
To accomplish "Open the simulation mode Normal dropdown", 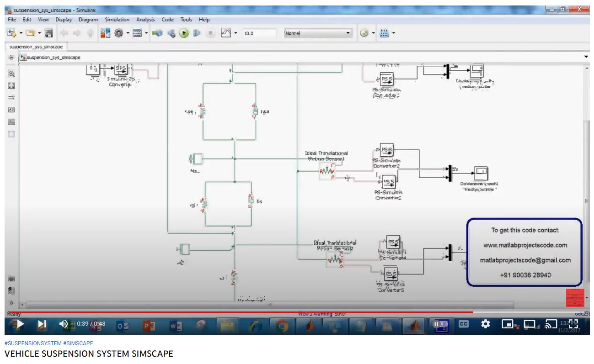I will pyautogui.click(x=318, y=33).
